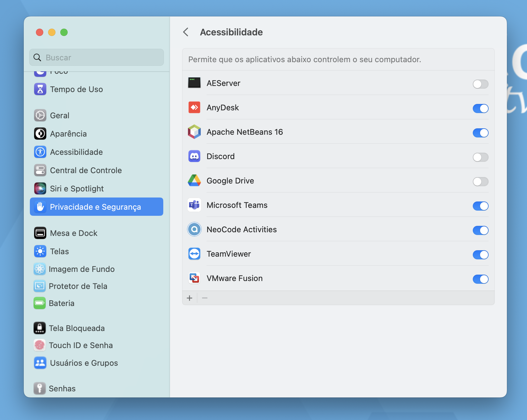527x420 pixels.
Task: Click the Tela Bloqueada lock icon
Action: pyautogui.click(x=40, y=328)
